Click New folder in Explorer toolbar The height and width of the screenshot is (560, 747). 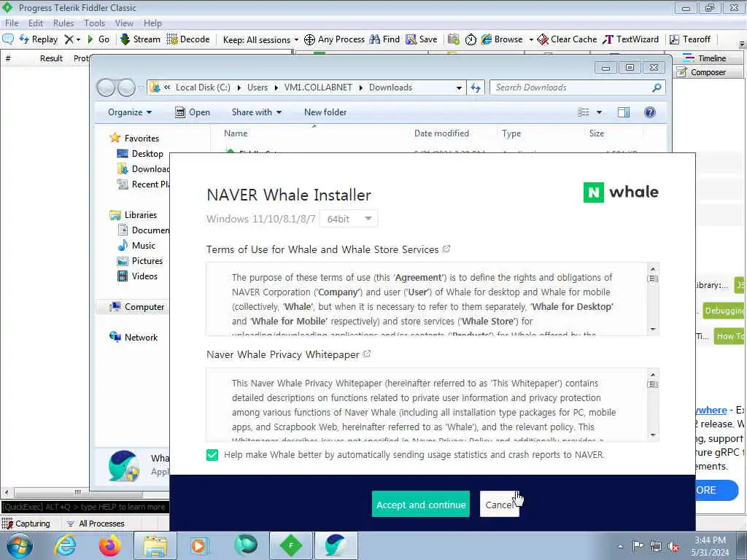click(x=325, y=112)
